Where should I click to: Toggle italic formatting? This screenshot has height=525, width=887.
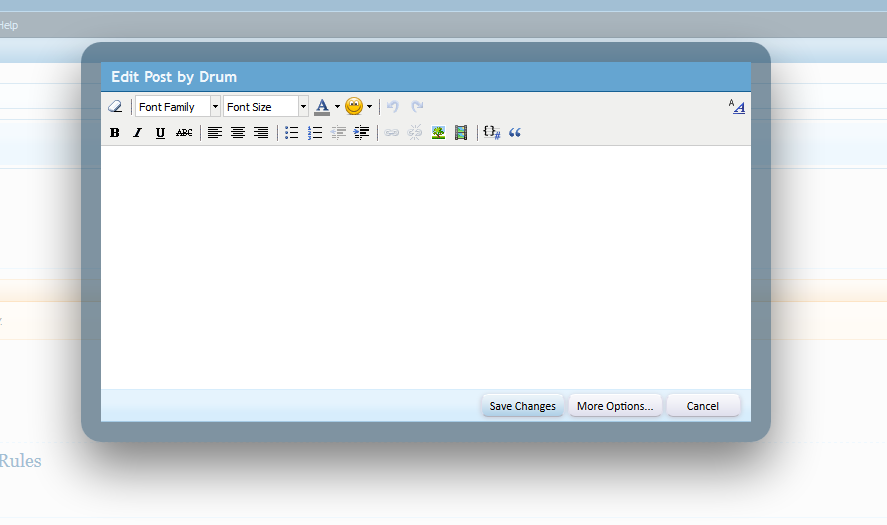137,132
